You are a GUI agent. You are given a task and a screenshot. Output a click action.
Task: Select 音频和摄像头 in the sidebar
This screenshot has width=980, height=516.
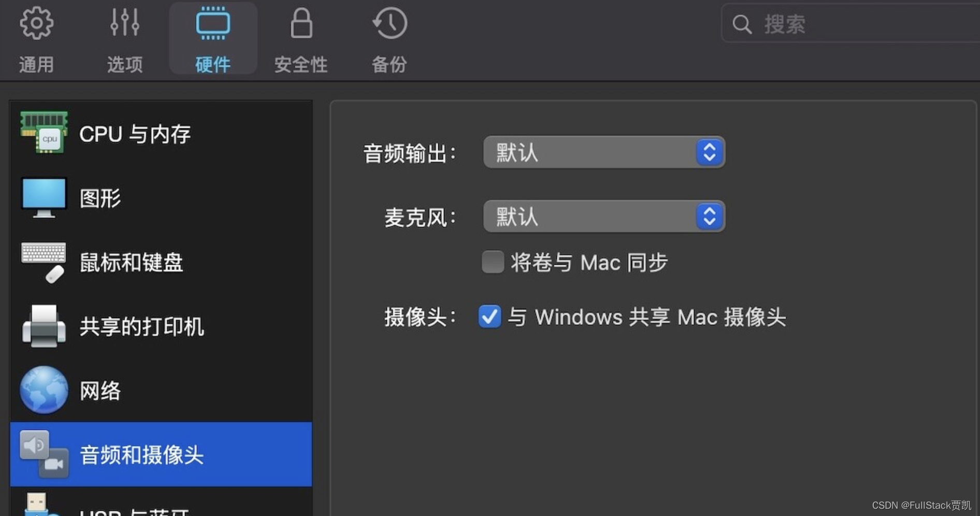[161, 454]
